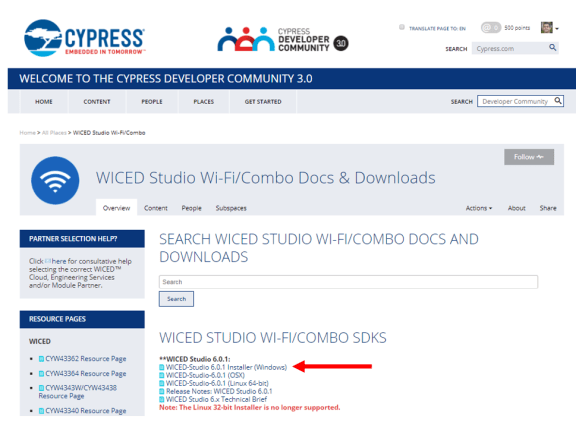The width and height of the screenshot is (576, 422).
Task: Click icon next to CYW43362 Resource Page
Action: pos(42,359)
